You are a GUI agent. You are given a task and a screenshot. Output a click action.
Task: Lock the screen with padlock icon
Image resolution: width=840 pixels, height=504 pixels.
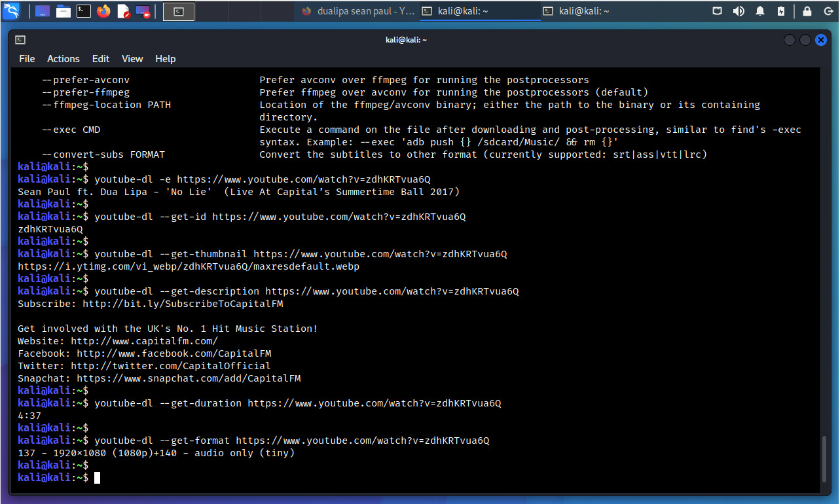click(x=807, y=11)
